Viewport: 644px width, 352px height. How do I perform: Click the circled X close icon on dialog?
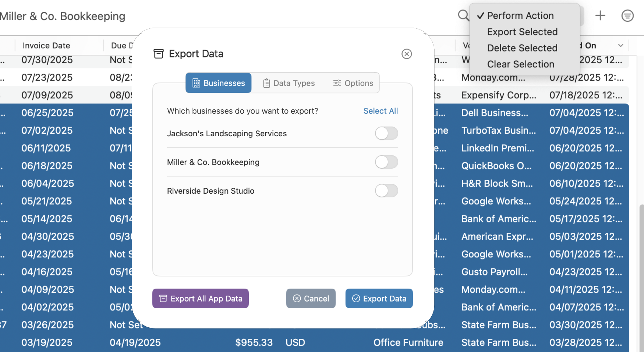click(x=407, y=54)
